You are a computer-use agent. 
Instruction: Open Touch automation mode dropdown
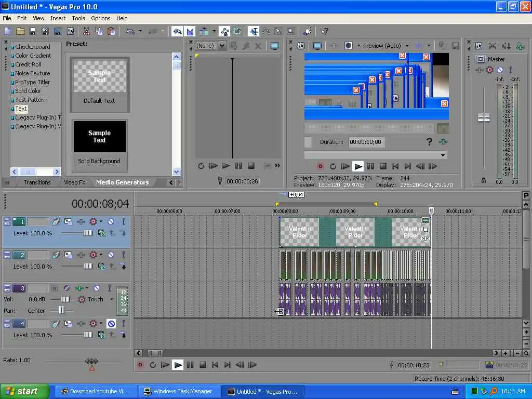[x=112, y=299]
